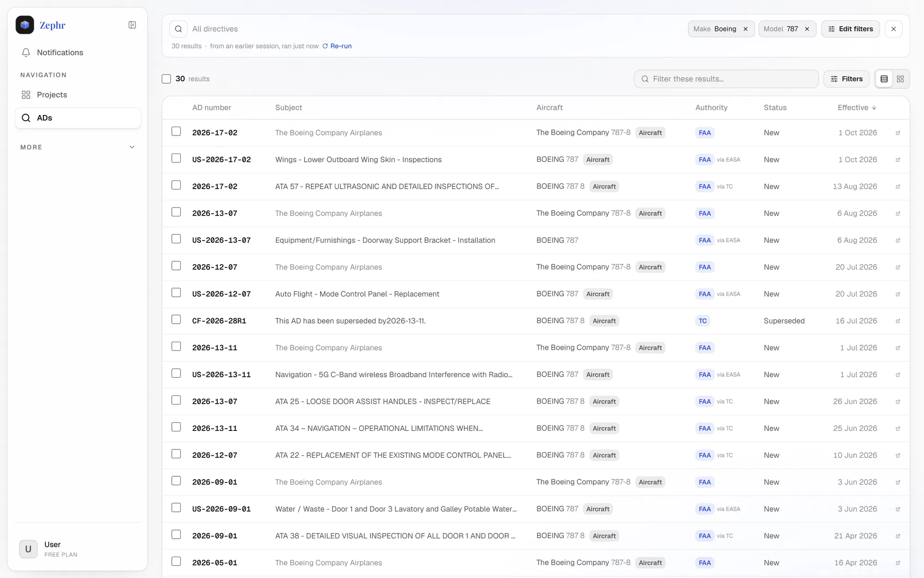
Task: Check the US-2026-17-02 row checkbox
Action: click(176, 158)
